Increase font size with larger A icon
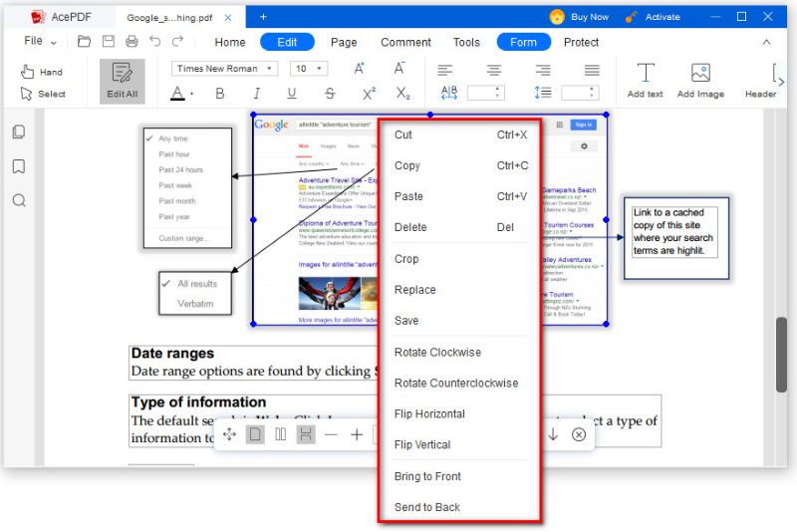 pyautogui.click(x=359, y=68)
